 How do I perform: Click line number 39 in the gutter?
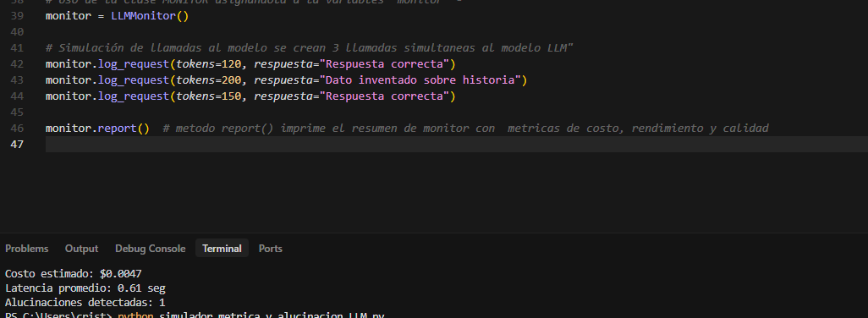[17, 15]
